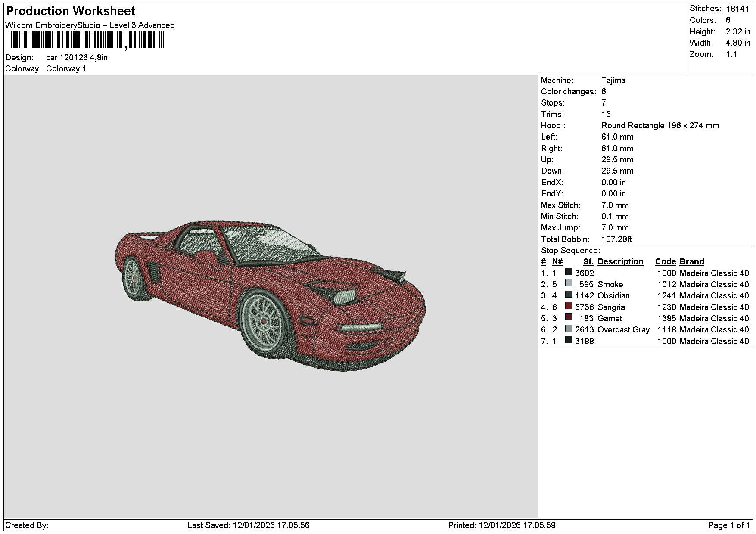Click the St. column header
Screen dimensions: 756x534
click(x=588, y=261)
